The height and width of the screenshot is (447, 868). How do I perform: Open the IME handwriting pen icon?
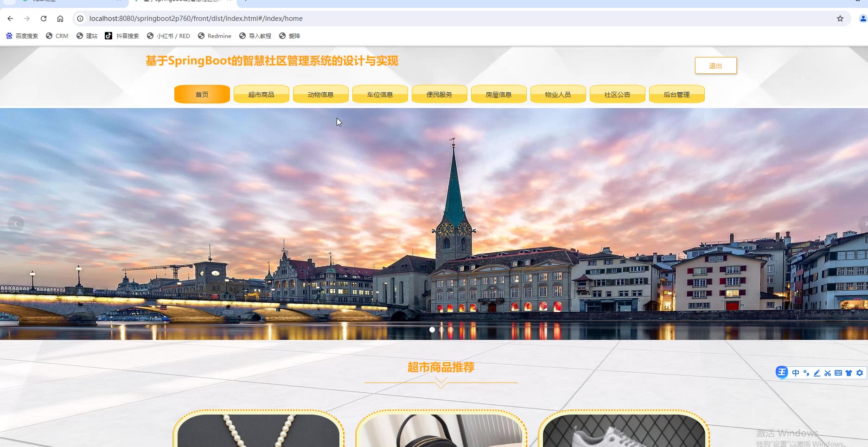click(817, 373)
